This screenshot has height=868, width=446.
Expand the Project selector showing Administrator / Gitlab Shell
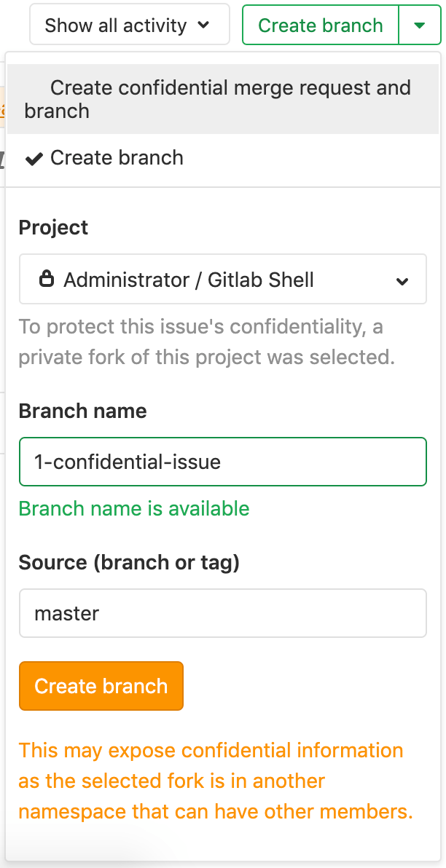223,279
